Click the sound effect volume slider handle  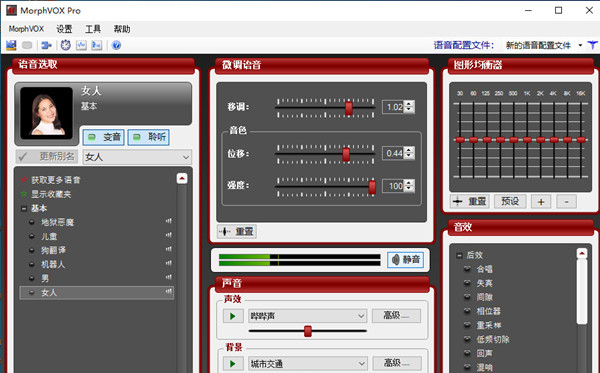pos(308,331)
